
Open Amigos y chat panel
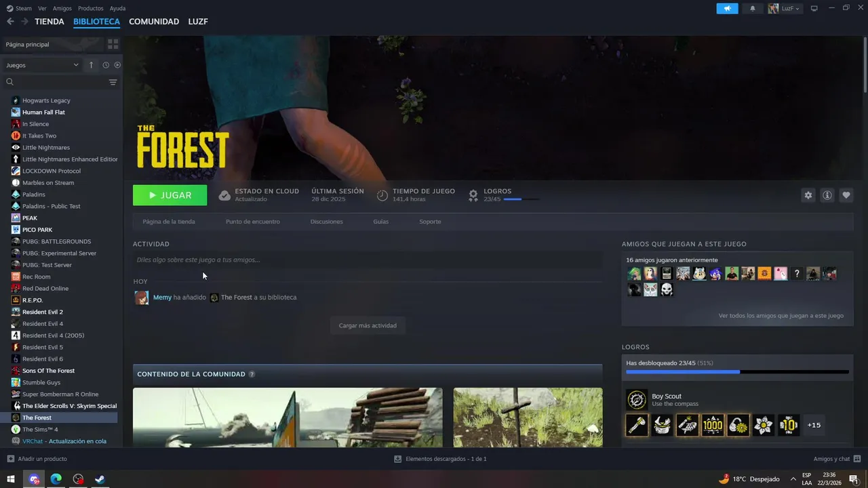tap(837, 459)
